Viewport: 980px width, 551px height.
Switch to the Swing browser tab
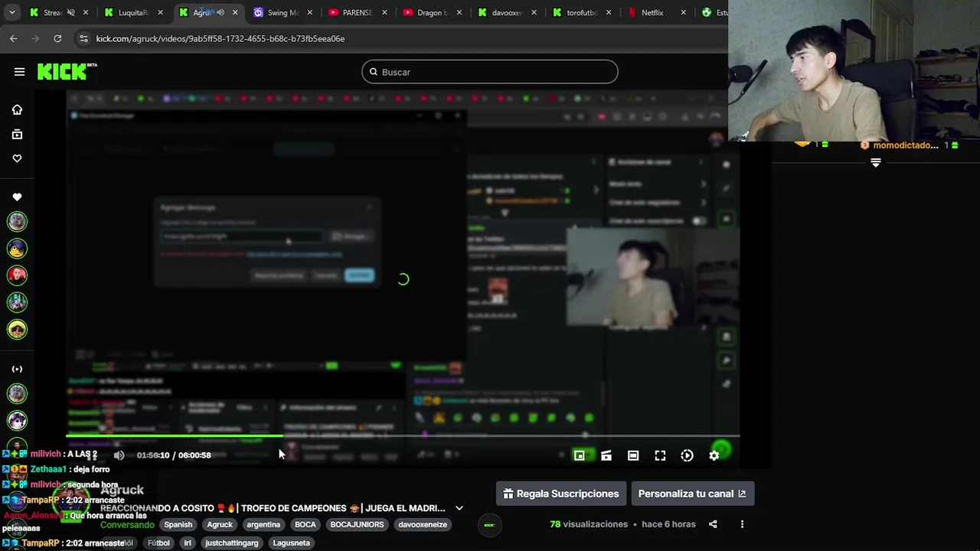coord(283,12)
